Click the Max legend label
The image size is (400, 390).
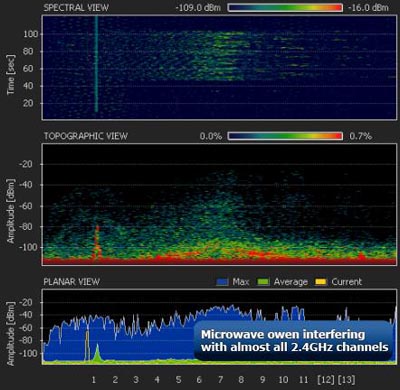(241, 282)
